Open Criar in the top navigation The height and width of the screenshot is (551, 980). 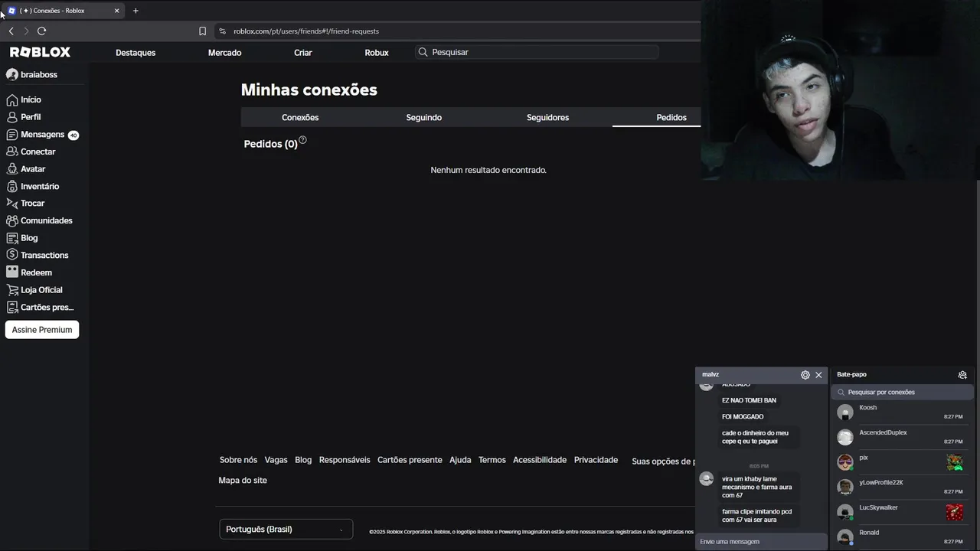(x=303, y=53)
